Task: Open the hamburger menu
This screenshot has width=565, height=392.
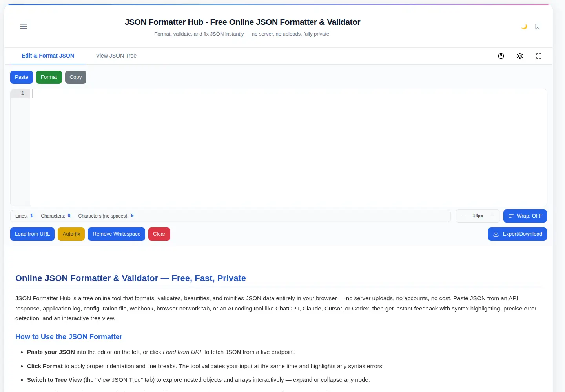Action: coord(24,26)
